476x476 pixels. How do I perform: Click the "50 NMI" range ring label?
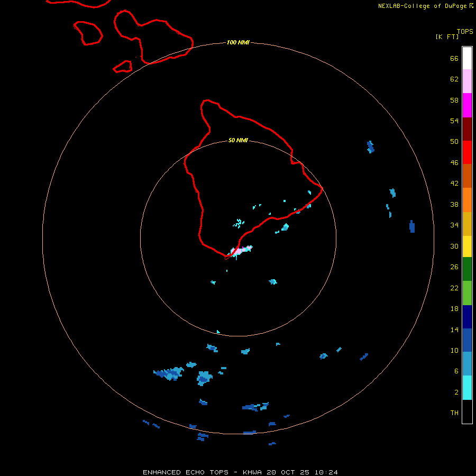pos(238,140)
